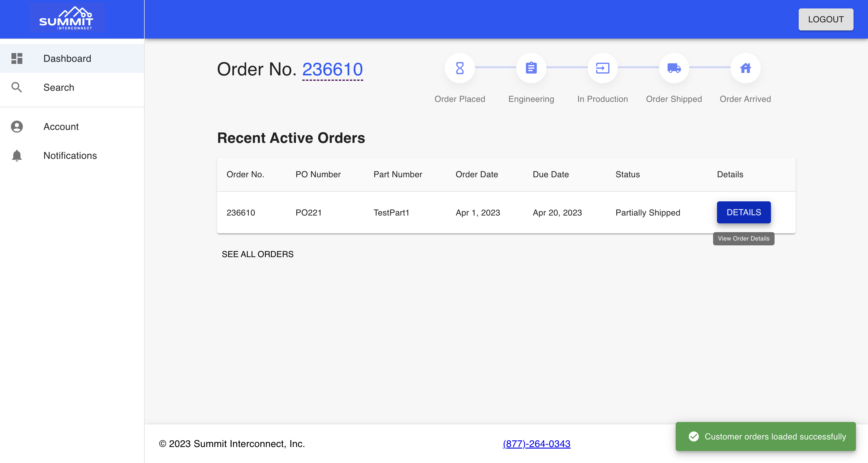Click the Account person icon
This screenshot has width=868, height=463.
[17, 127]
